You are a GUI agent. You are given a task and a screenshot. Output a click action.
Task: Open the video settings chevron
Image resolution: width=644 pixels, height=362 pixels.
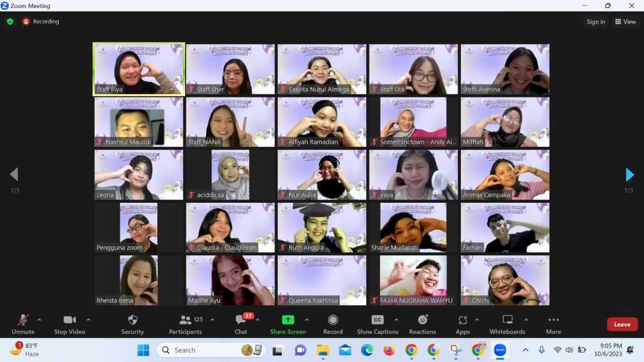(88, 320)
